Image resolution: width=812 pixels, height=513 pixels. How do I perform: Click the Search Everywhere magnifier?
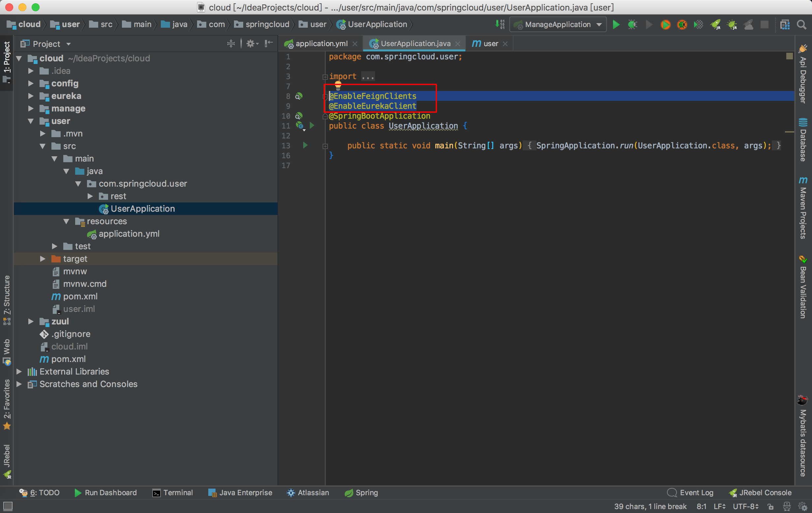tap(801, 25)
